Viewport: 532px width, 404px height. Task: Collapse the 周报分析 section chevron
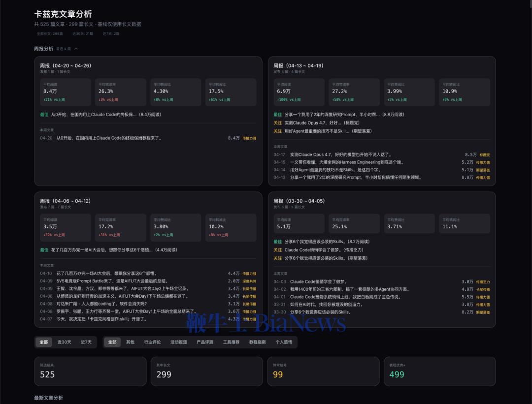click(76, 49)
